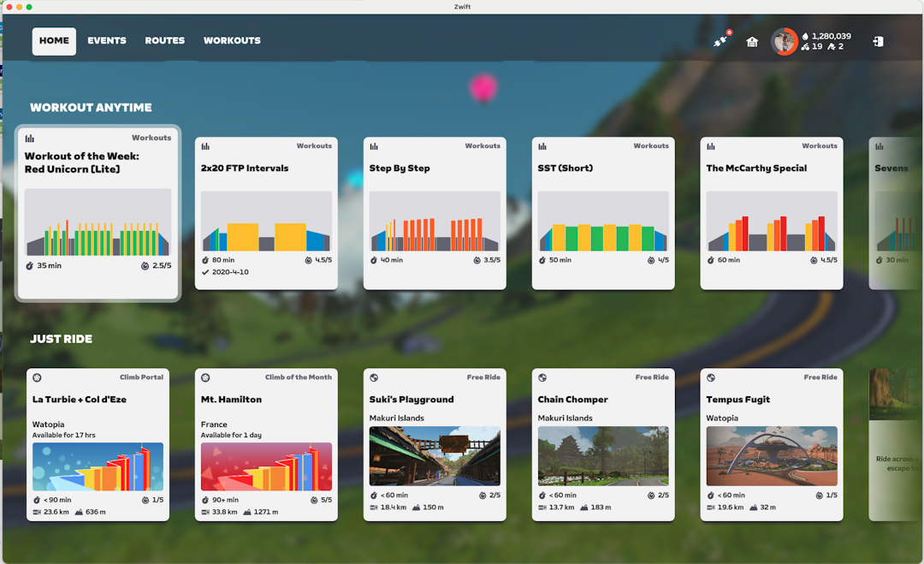
Task: Open the partially visible Sevens workout card
Action: tap(895, 213)
